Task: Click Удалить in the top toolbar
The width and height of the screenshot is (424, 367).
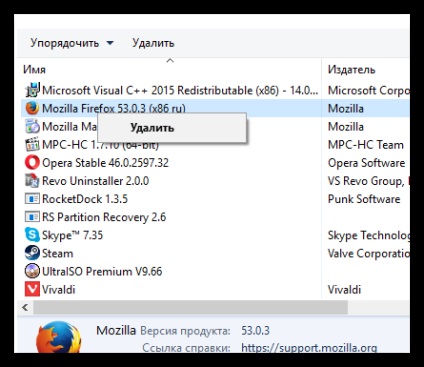Action: tap(153, 43)
